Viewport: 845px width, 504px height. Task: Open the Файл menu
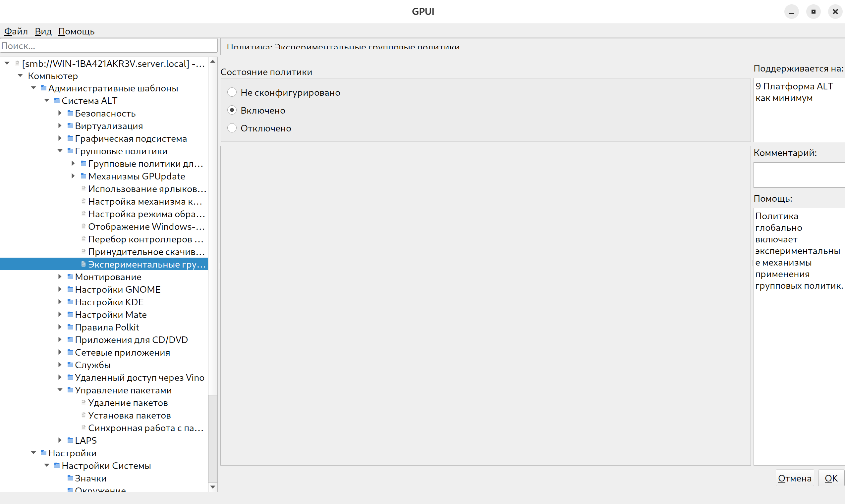pos(16,31)
